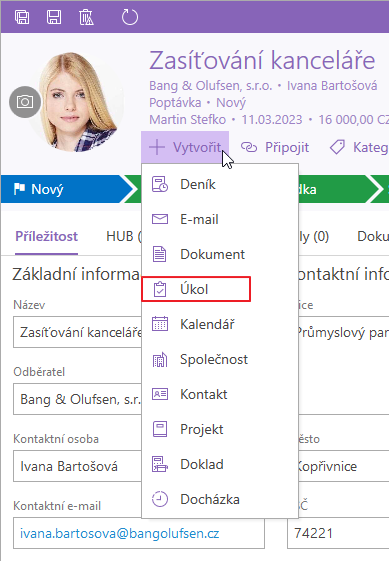The image size is (389, 561).
Task: Click the Připojit link button
Action: pyautogui.click(x=274, y=147)
